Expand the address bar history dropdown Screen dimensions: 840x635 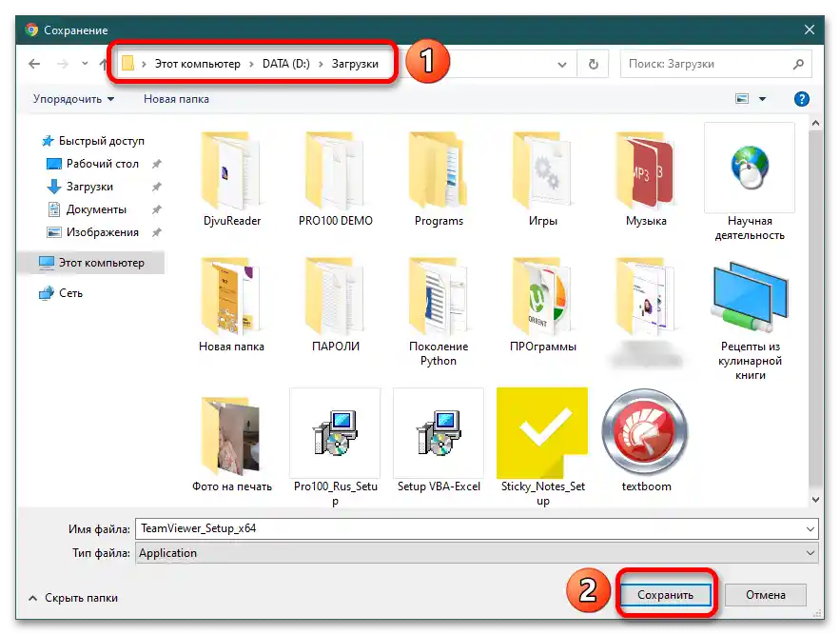[562, 65]
